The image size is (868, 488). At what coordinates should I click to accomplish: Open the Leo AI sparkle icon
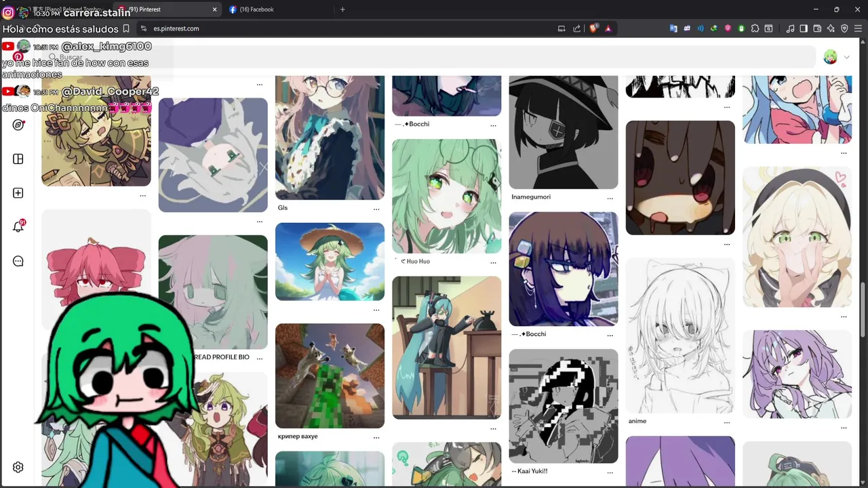[x=831, y=28]
